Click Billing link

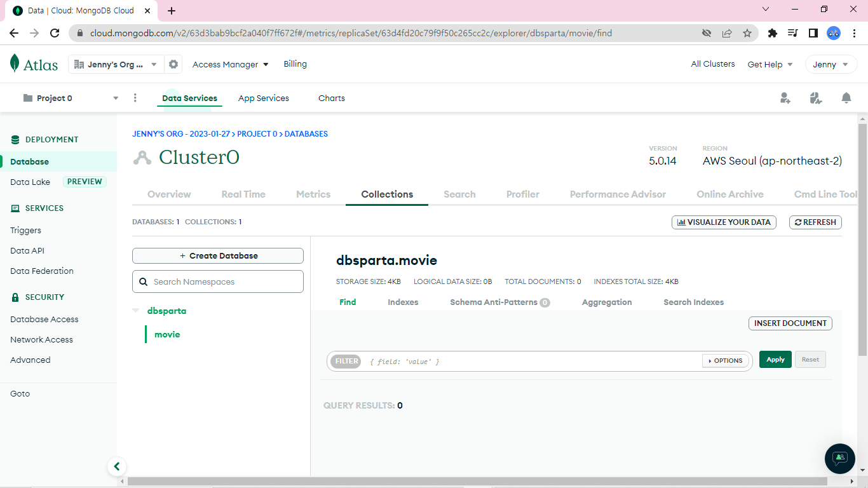[x=295, y=64]
